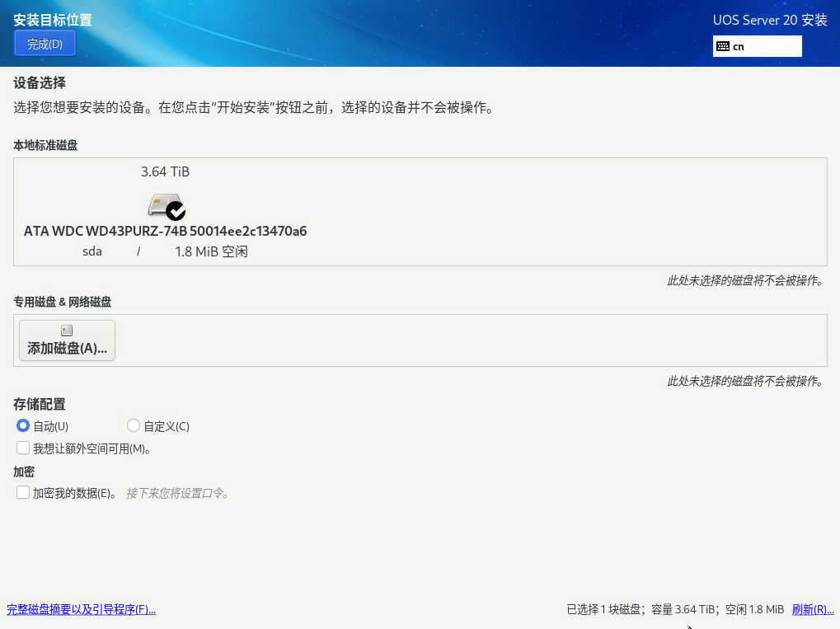Viewport: 840px width, 629px height.
Task: Click the keyboard layout icon
Action: pos(723,46)
